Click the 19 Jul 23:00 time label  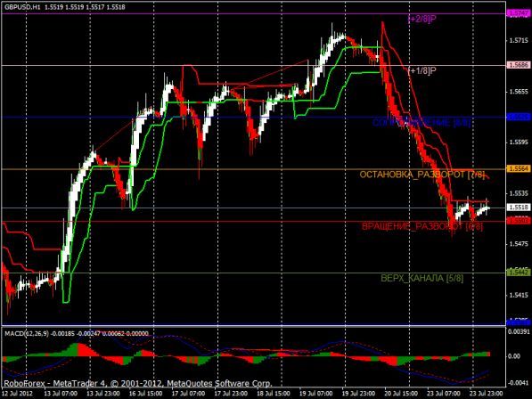coord(358,394)
